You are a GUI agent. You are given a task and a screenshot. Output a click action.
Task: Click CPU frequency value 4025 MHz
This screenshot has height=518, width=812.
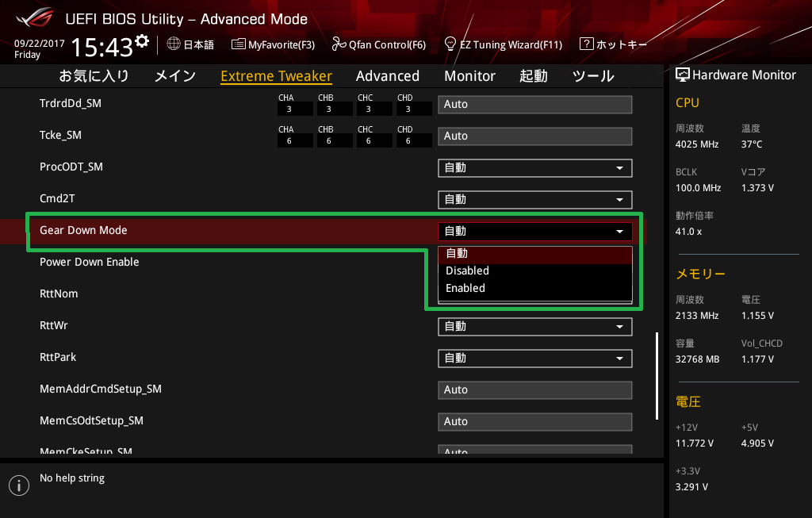(x=697, y=144)
